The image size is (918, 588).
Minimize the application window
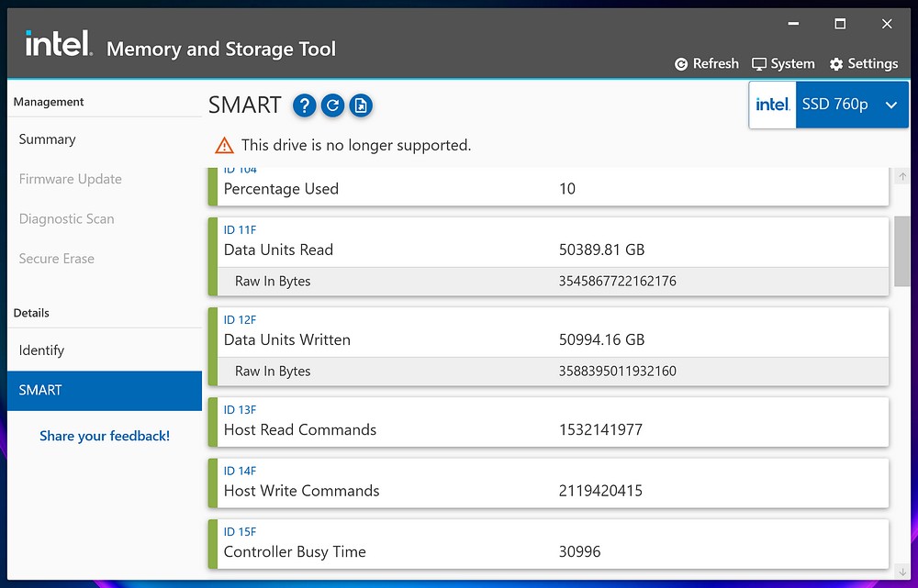(793, 24)
